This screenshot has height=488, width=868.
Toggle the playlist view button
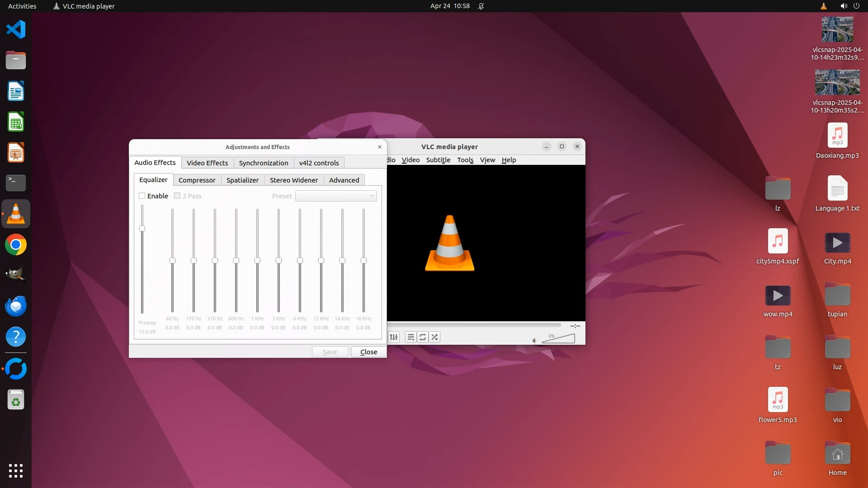pos(410,337)
